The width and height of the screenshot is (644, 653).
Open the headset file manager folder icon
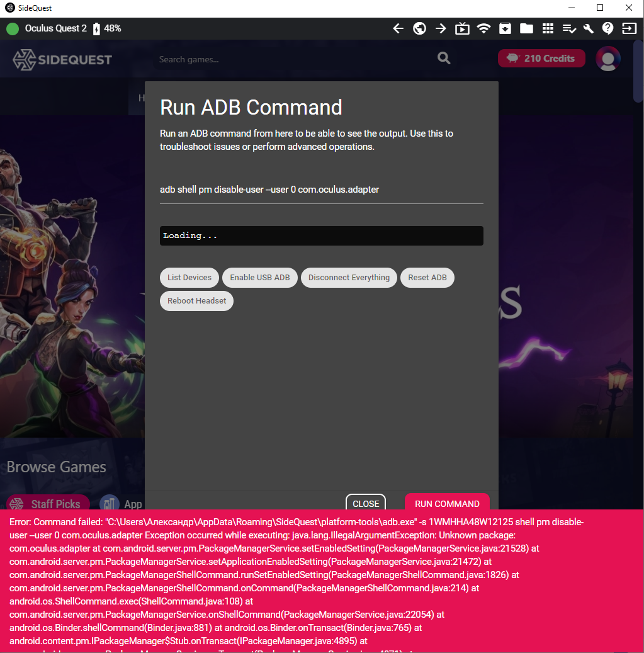(x=527, y=28)
